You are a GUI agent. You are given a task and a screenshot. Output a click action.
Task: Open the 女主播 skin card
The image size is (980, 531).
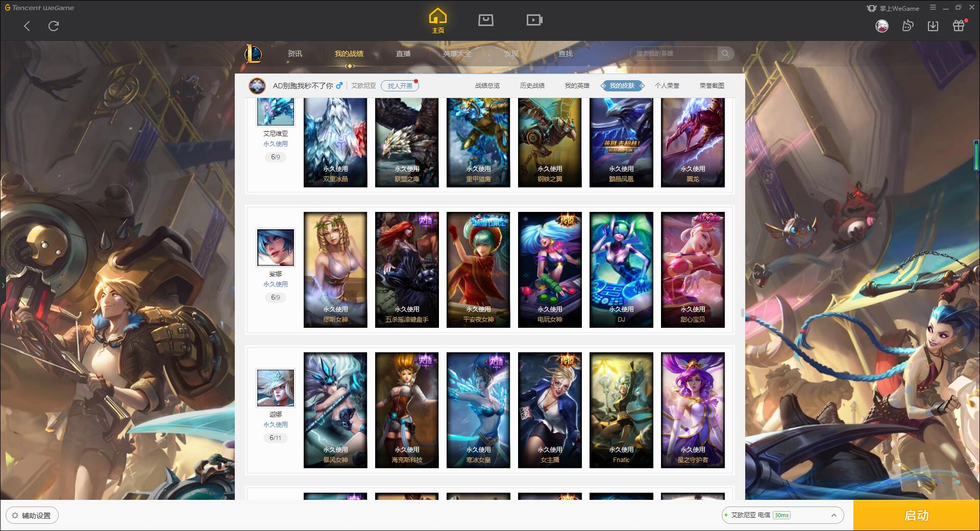[x=550, y=410]
